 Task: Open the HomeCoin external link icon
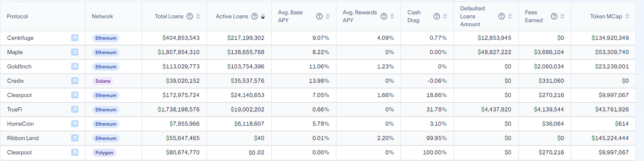click(75, 124)
